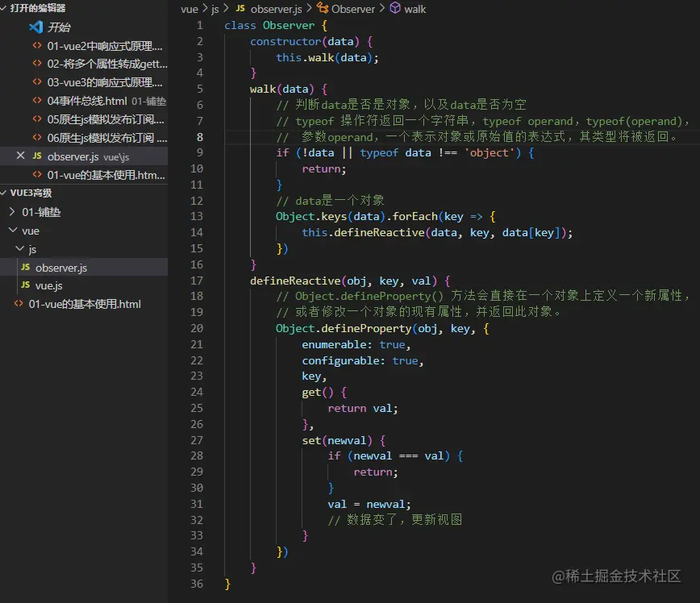
Task: Click 'walk(data)' definition on line 5
Action: tap(282, 89)
